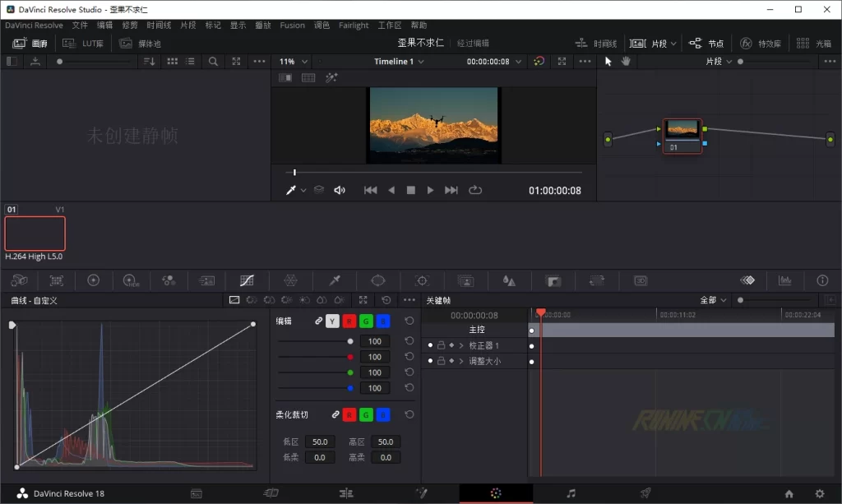Click the search icon in gallery panel
The width and height of the screenshot is (842, 504).
pyautogui.click(x=213, y=62)
